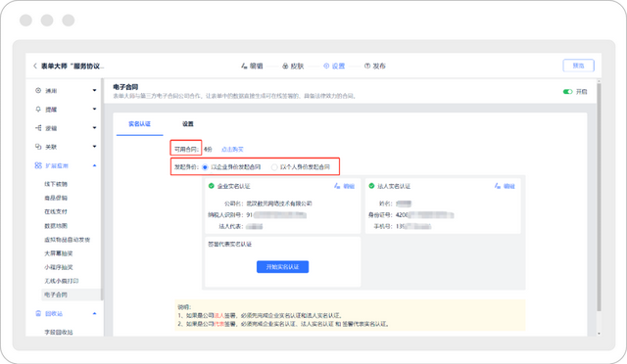Click the 点击购买 link
This screenshot has width=627, height=364.
coord(232,150)
